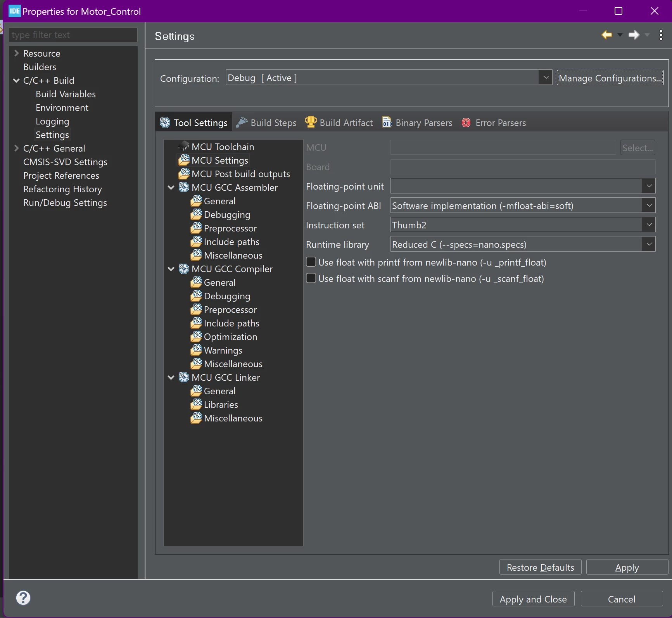The height and width of the screenshot is (618, 672).
Task: Enable float with scanf from newlib-nano
Action: pos(311,278)
